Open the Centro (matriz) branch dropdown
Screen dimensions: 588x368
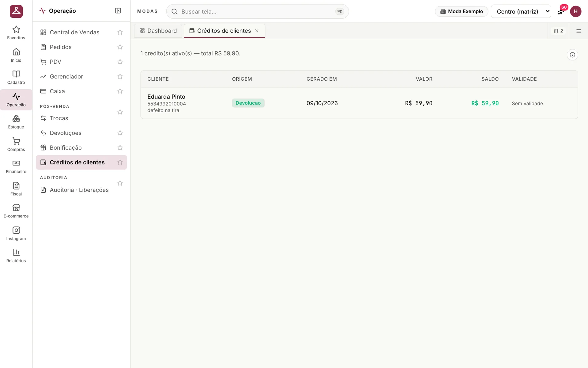tap(521, 11)
